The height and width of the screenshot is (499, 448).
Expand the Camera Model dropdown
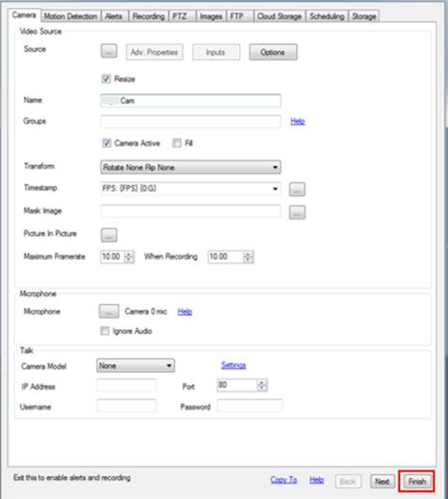pos(136,366)
